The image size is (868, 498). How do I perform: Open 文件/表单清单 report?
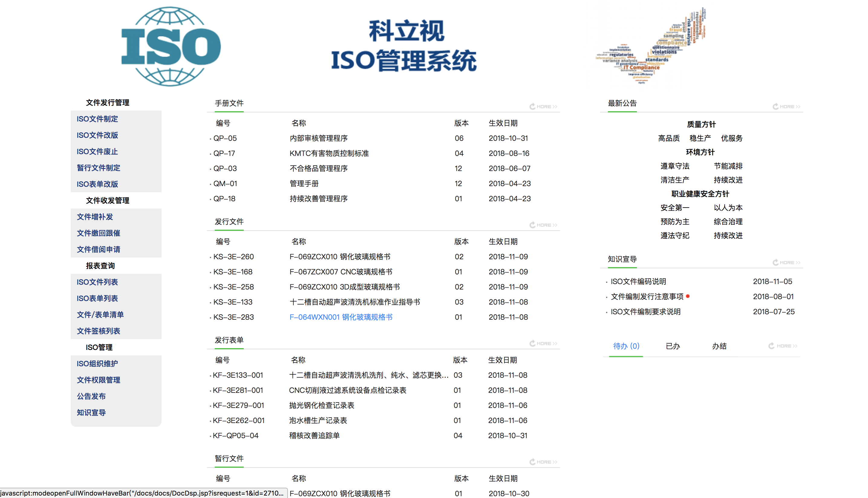[x=100, y=315]
